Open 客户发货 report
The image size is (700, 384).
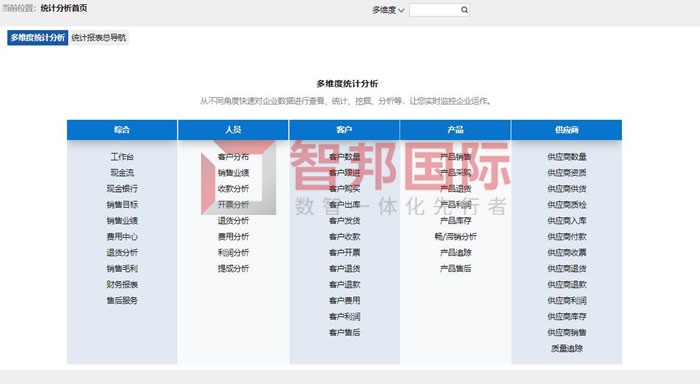(x=344, y=221)
